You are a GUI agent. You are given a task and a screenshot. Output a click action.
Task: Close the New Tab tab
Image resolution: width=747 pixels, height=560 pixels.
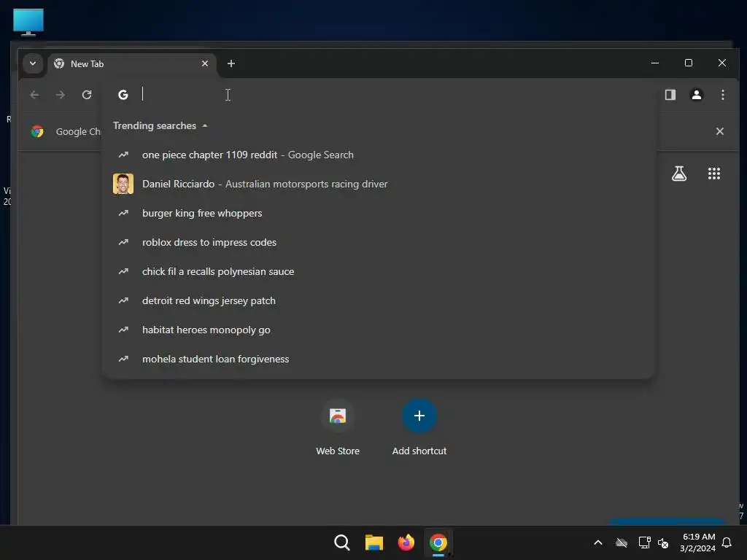coord(205,63)
